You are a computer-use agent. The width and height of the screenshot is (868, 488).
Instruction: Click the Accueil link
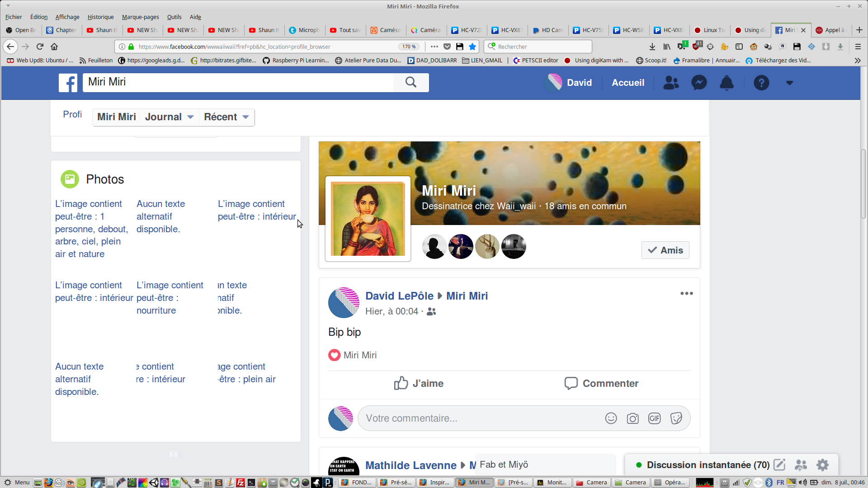pyautogui.click(x=628, y=83)
